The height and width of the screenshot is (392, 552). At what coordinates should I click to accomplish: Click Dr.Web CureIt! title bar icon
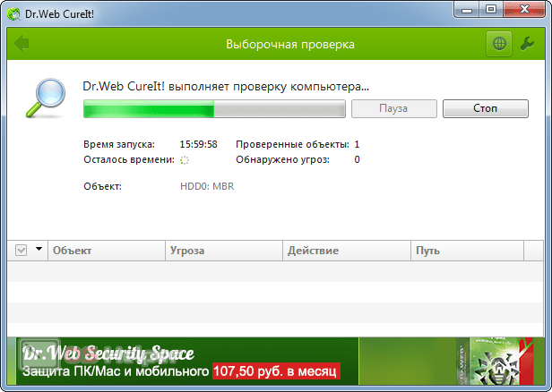(13, 14)
